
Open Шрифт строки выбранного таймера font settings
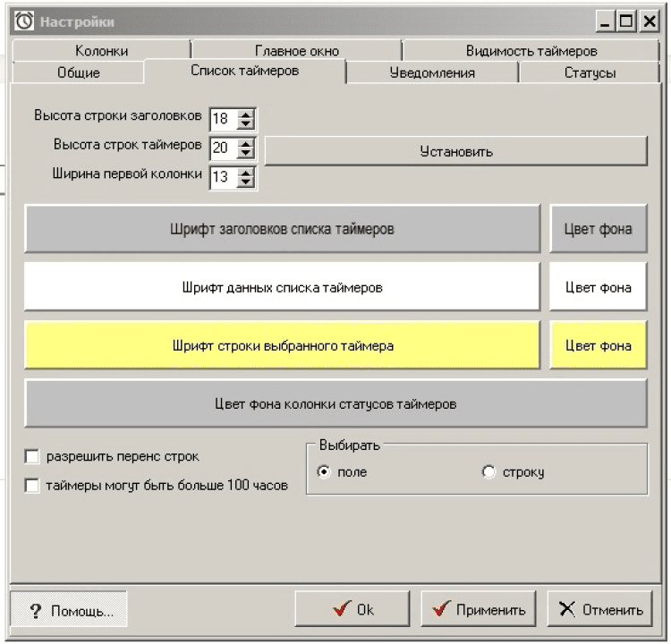tap(283, 345)
